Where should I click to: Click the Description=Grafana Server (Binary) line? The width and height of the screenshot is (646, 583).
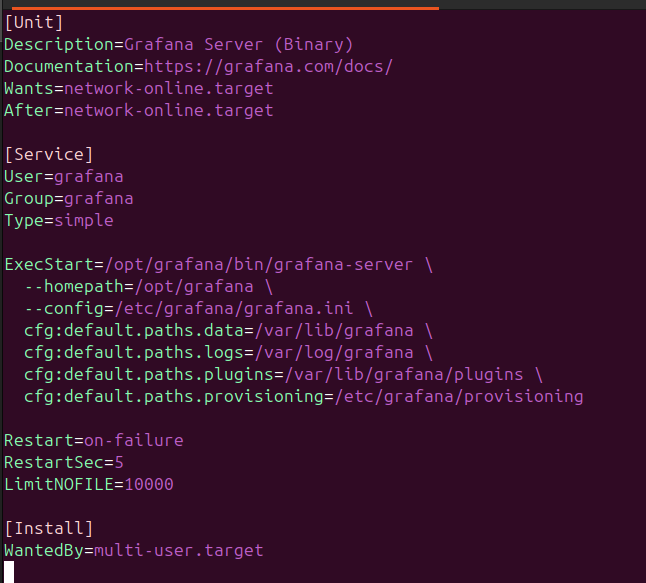(x=178, y=44)
